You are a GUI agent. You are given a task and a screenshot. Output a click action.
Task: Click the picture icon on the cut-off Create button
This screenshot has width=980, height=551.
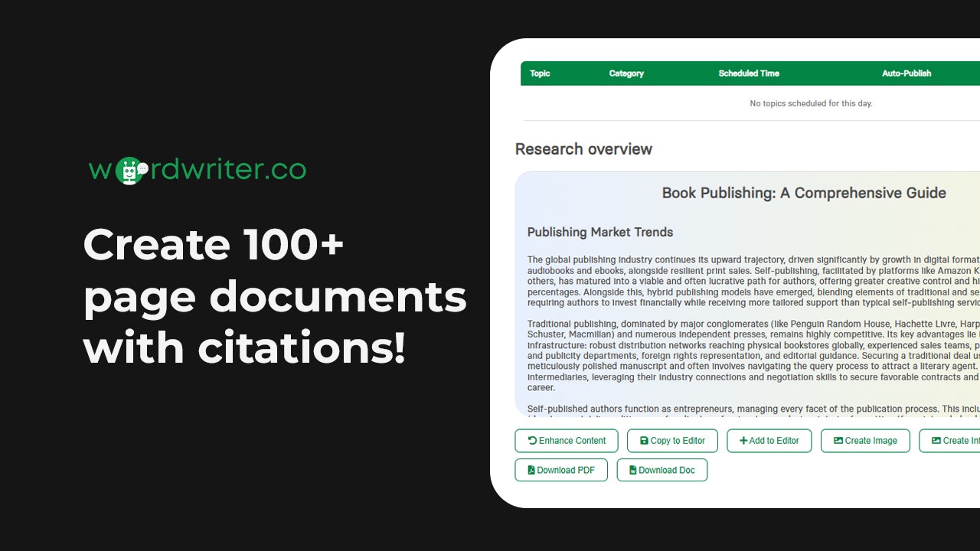(x=936, y=441)
